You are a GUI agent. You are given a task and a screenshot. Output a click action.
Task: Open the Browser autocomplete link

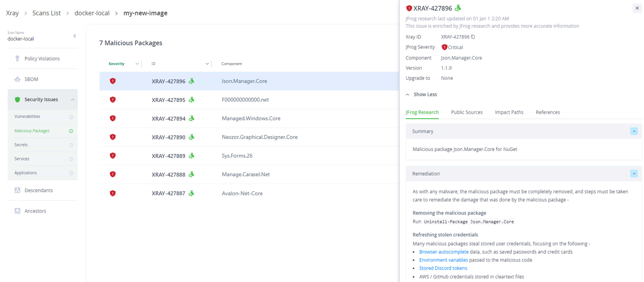444,252
